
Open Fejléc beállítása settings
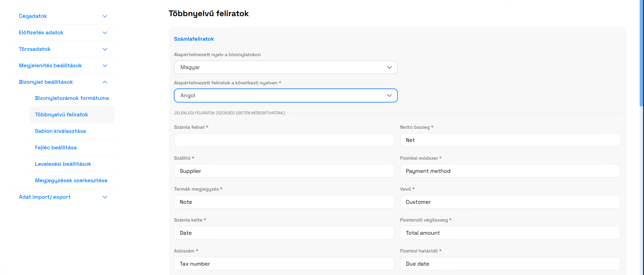(56, 148)
